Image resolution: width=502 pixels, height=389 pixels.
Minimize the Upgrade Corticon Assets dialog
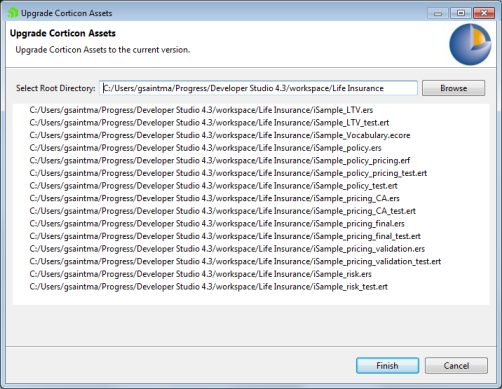(x=438, y=13)
